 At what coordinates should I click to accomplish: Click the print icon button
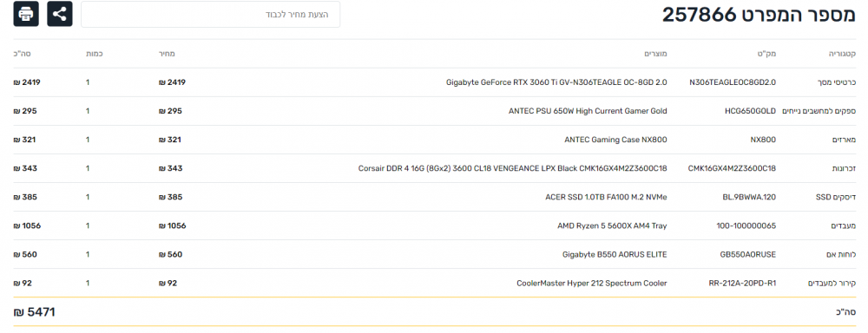tap(26, 14)
